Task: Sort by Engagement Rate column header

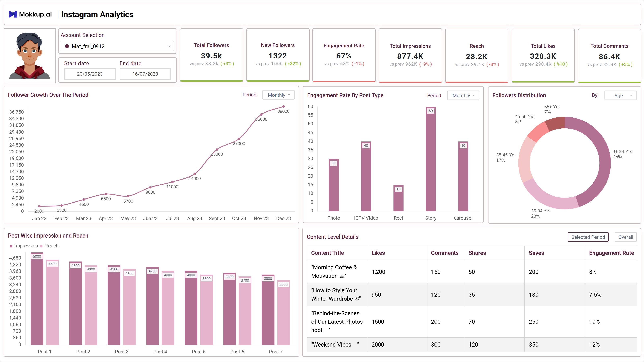Action: (x=611, y=253)
